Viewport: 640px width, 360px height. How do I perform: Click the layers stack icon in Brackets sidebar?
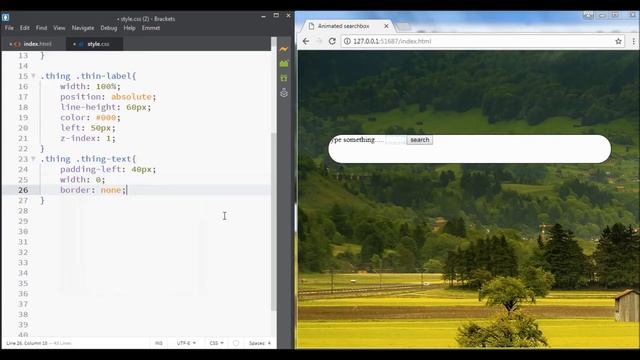tap(284, 93)
